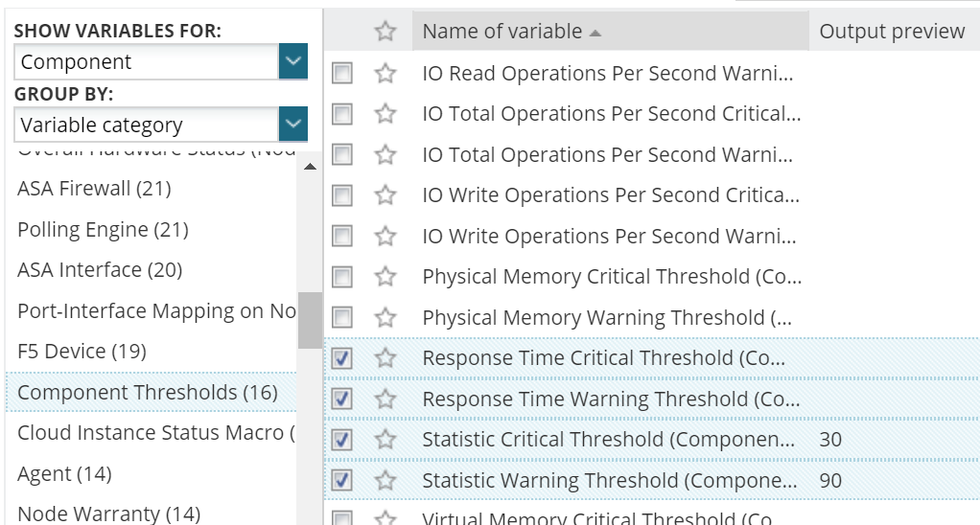This screenshot has width=980, height=525.
Task: Favorite the Physical Memory Critical Threshold variable
Action: click(x=385, y=277)
